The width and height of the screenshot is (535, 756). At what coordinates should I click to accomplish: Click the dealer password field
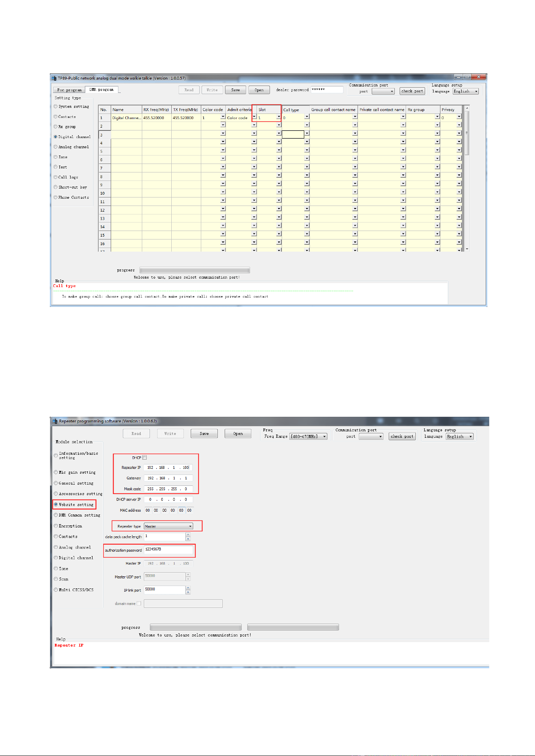coord(327,90)
